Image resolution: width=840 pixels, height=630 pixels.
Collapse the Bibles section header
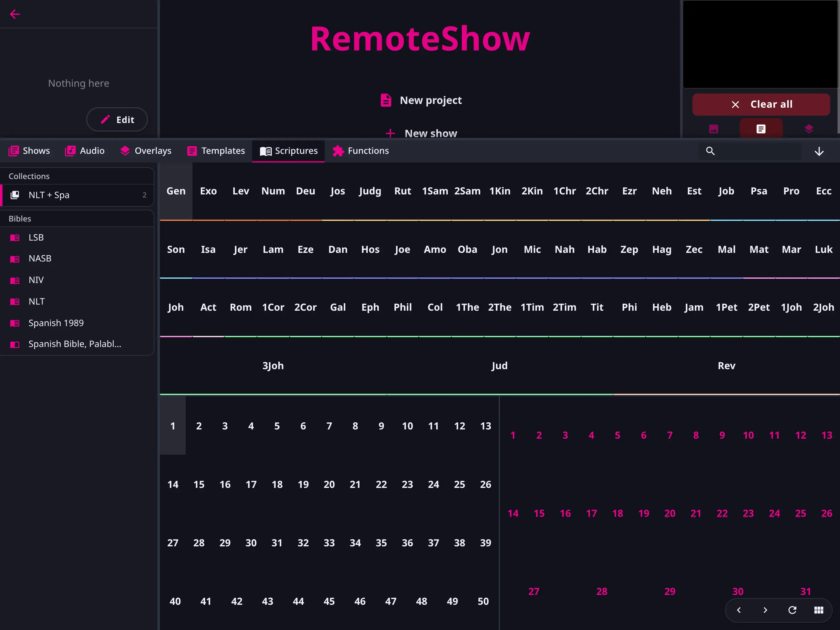tap(19, 218)
